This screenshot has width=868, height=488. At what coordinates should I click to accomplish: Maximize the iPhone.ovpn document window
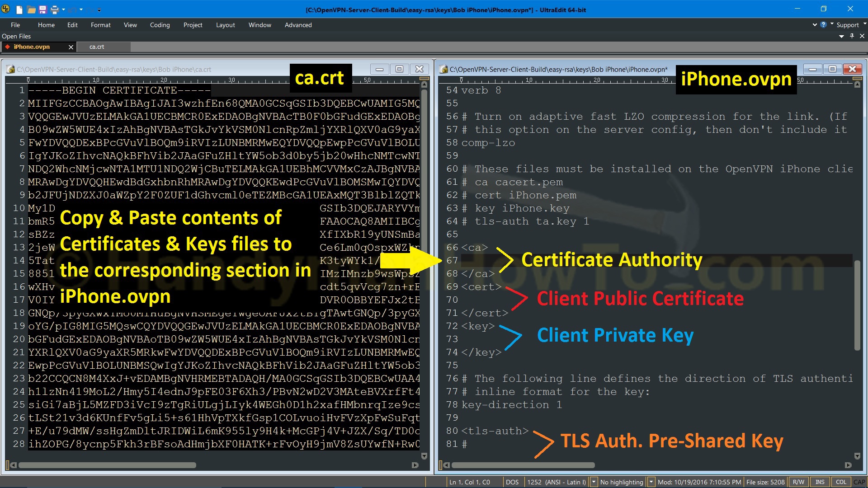coord(832,69)
